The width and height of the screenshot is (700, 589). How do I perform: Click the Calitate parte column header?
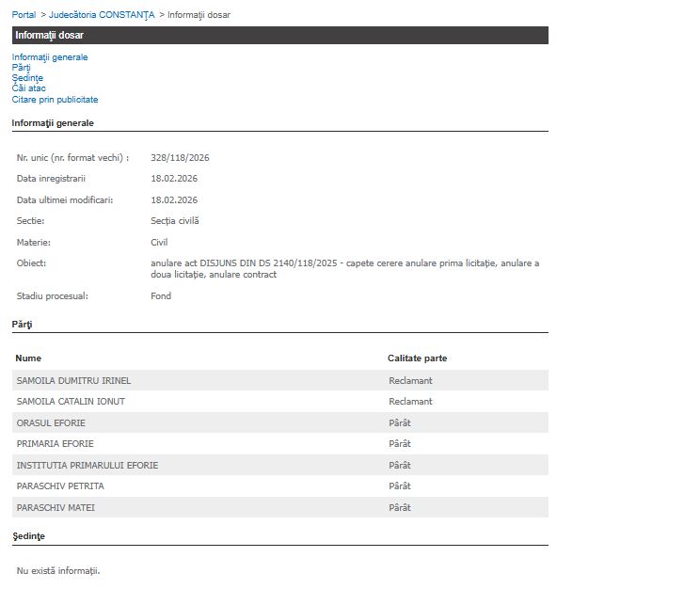click(x=417, y=358)
